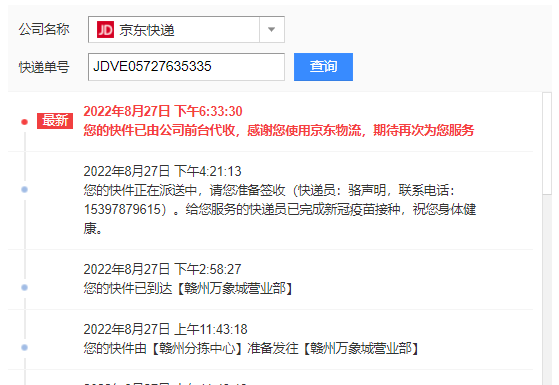Image resolution: width=559 pixels, height=385 pixels.
Task: Select timestamp 2022年8月27日 下午2:58:27
Action: (x=163, y=269)
